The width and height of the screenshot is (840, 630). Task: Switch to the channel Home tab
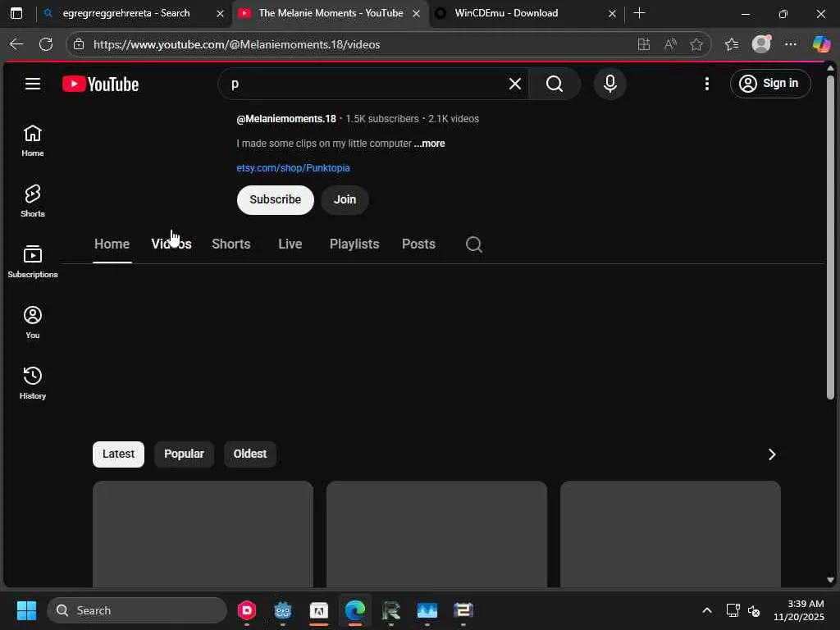click(x=112, y=244)
